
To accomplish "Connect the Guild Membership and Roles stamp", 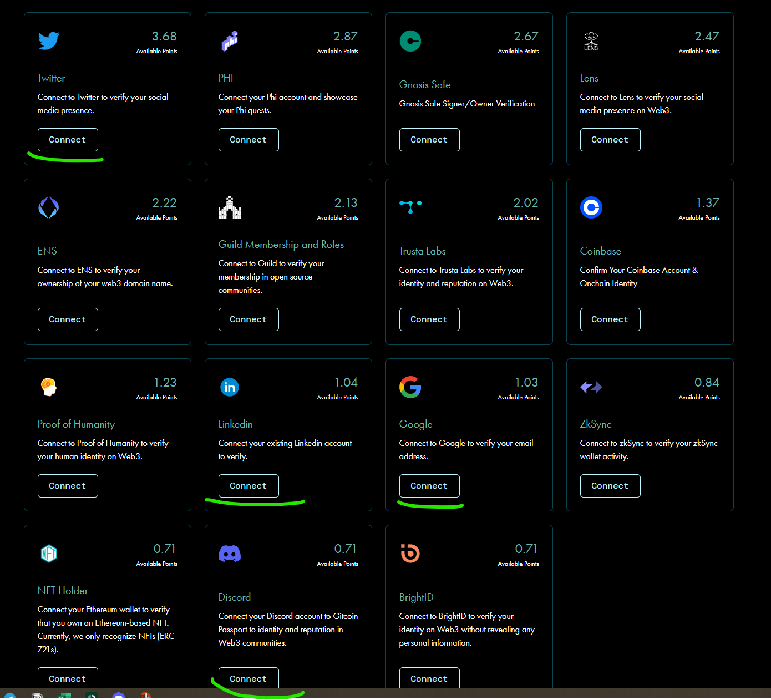I will [x=248, y=319].
